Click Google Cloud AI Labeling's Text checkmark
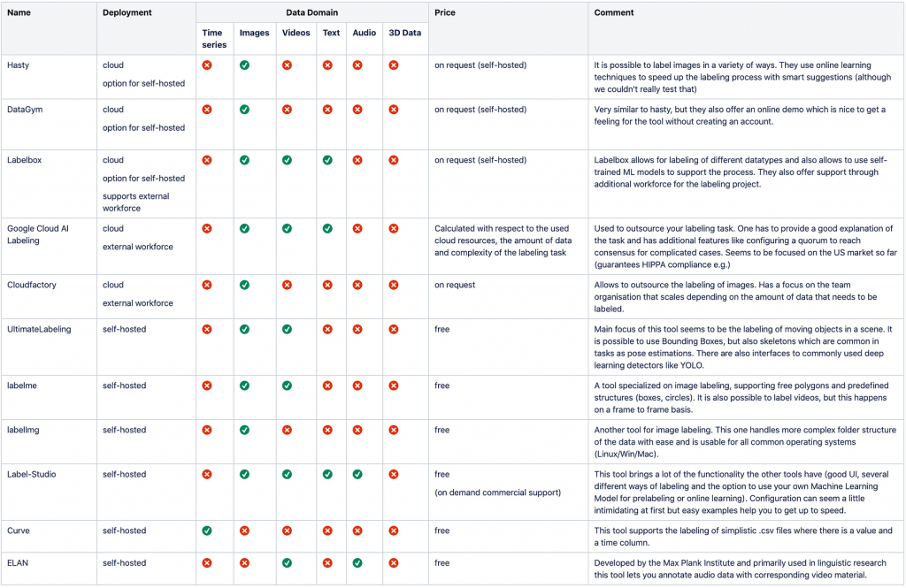Image resolution: width=906 pixels, height=588 pixels. pyautogui.click(x=327, y=229)
